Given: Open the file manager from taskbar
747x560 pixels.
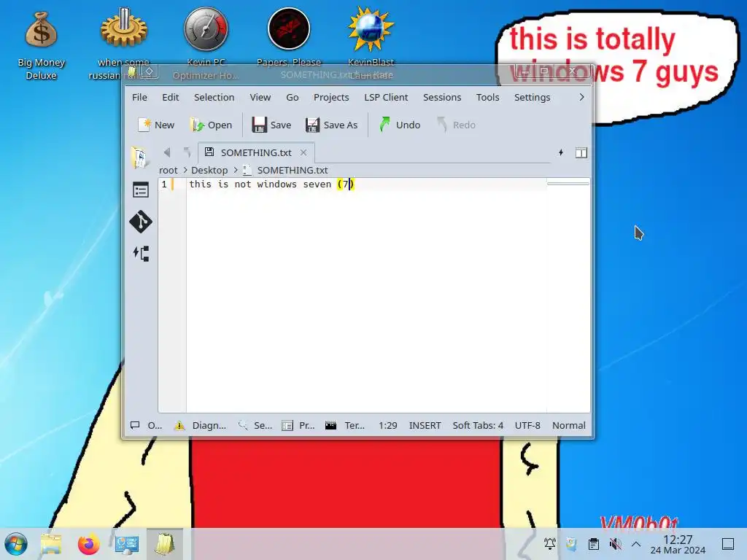Looking at the screenshot, I should click(51, 544).
